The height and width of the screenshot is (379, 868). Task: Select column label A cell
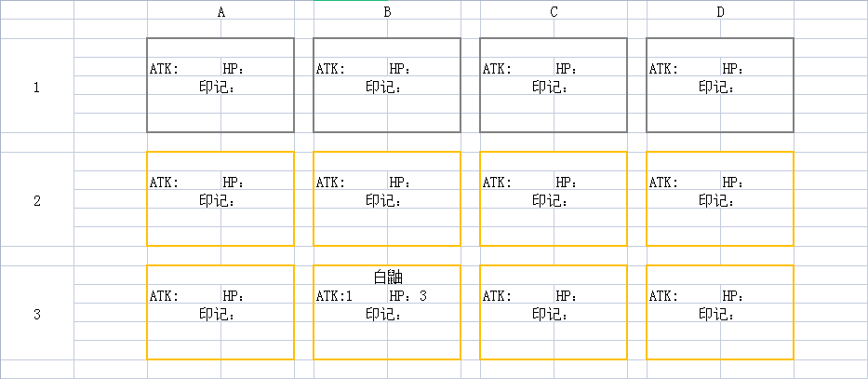click(220, 12)
